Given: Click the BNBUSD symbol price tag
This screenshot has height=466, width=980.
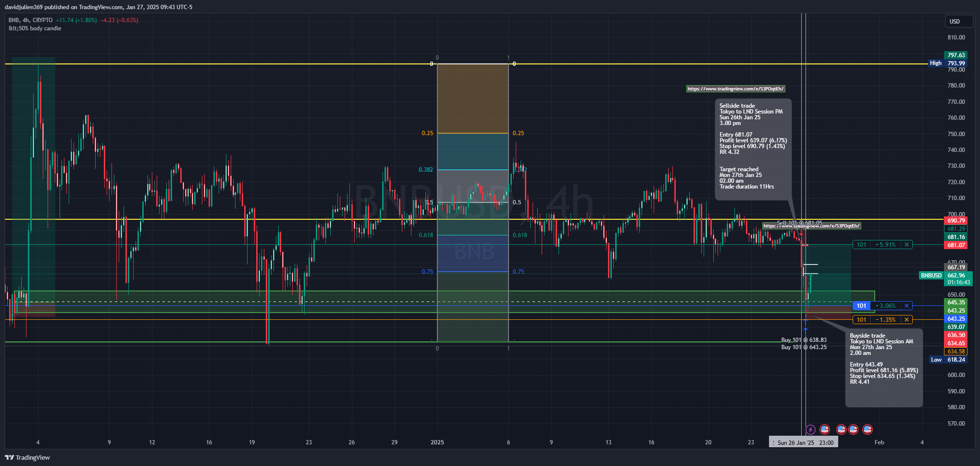Looking at the screenshot, I should (x=931, y=276).
